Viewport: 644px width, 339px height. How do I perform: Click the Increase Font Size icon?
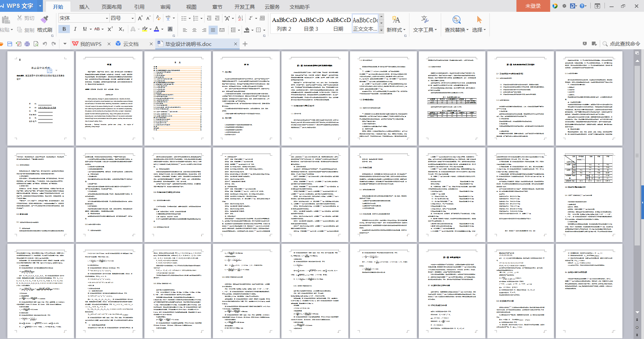tap(140, 18)
